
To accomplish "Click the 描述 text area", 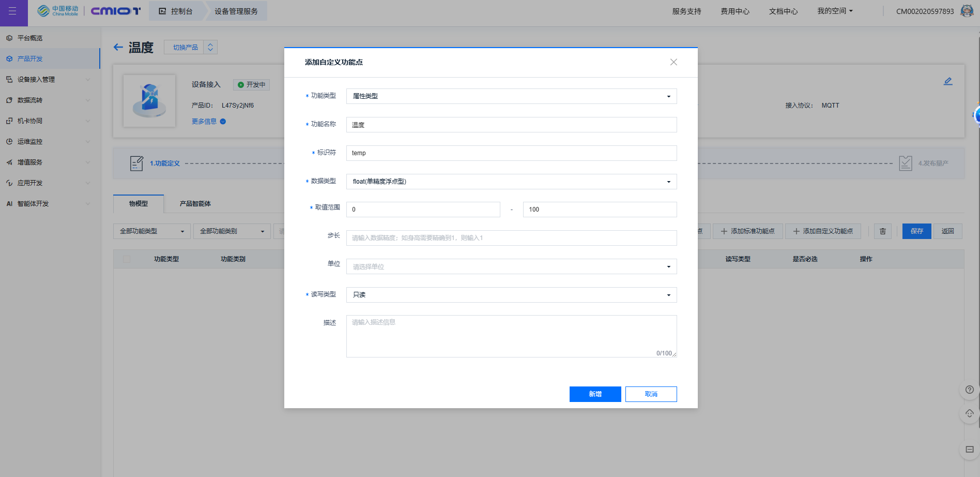I will (511, 336).
